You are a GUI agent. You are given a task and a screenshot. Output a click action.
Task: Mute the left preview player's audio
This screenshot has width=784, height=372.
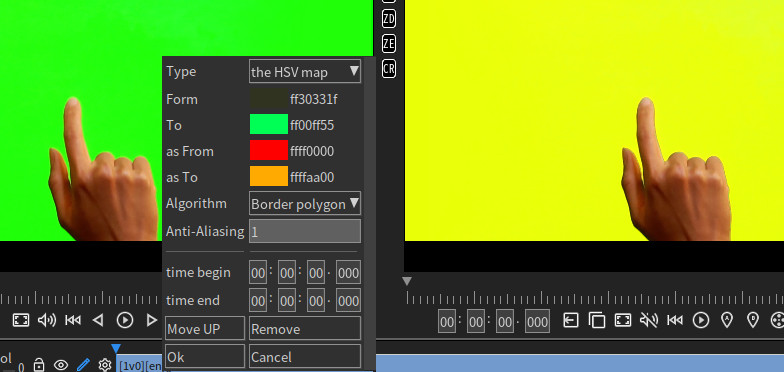pyautogui.click(x=47, y=320)
